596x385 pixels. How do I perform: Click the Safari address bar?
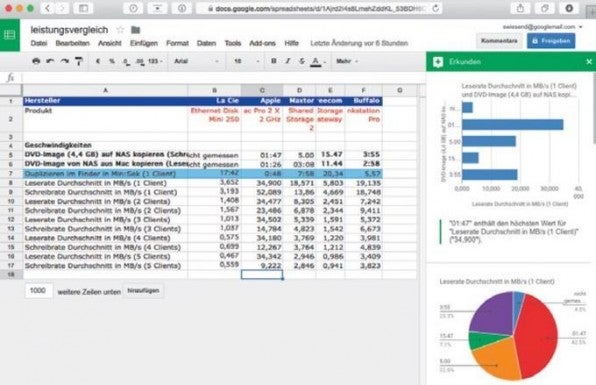coord(319,8)
